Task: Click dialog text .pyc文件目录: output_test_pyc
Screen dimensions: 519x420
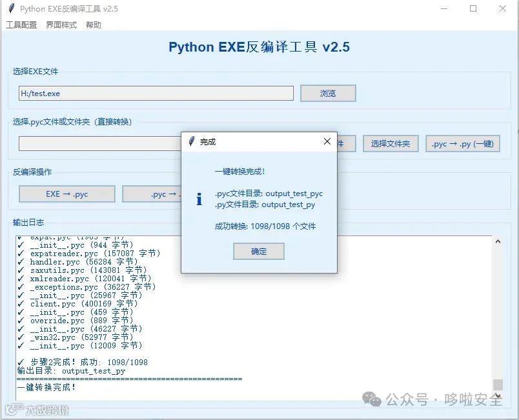Action: pyautogui.click(x=269, y=194)
